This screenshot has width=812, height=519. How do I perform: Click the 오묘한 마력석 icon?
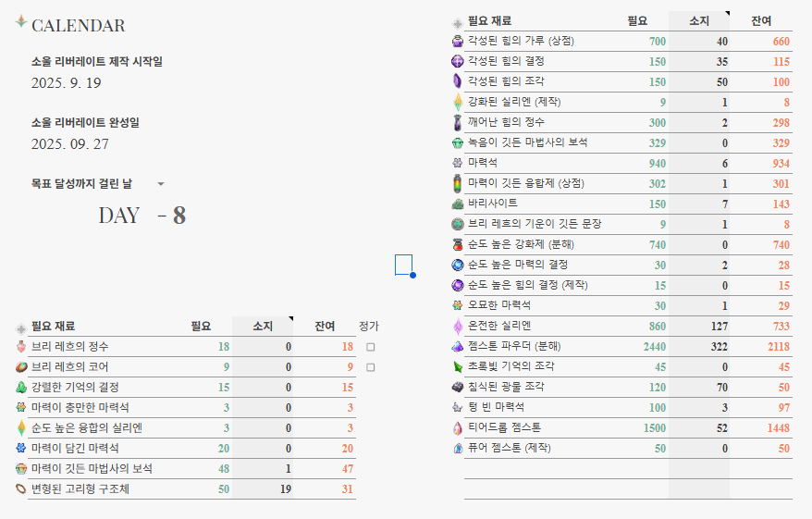coord(457,305)
